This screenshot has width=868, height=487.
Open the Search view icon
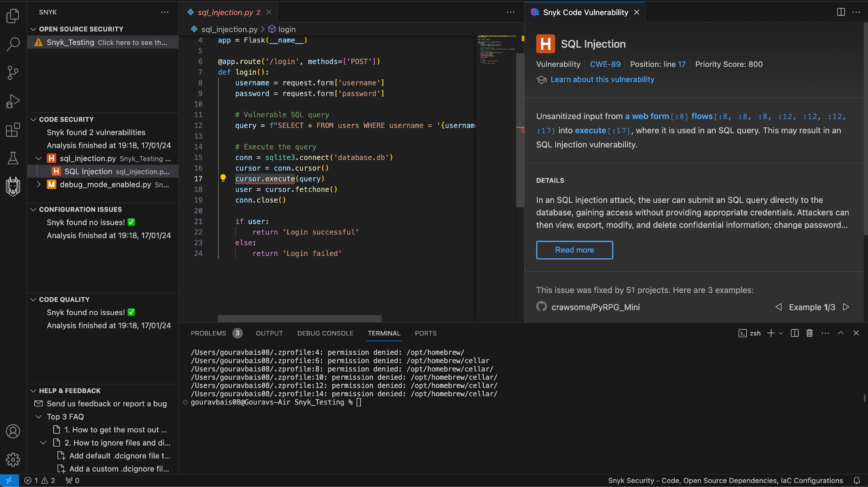tap(13, 44)
